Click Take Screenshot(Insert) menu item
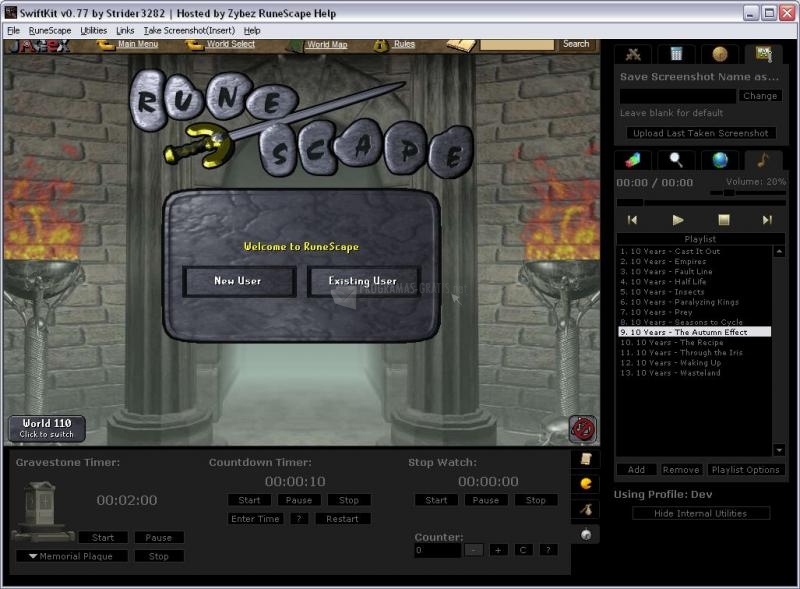The height and width of the screenshot is (589, 800). [189, 31]
